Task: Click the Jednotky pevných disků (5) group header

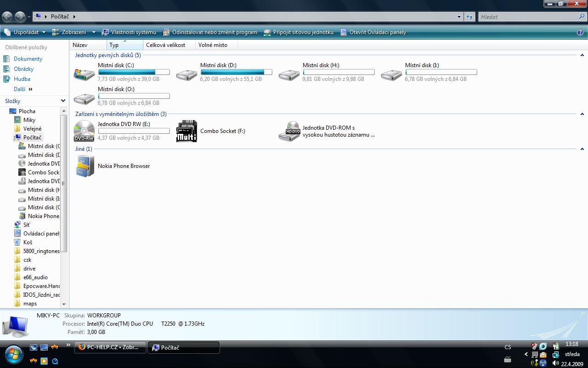Action: [x=108, y=55]
